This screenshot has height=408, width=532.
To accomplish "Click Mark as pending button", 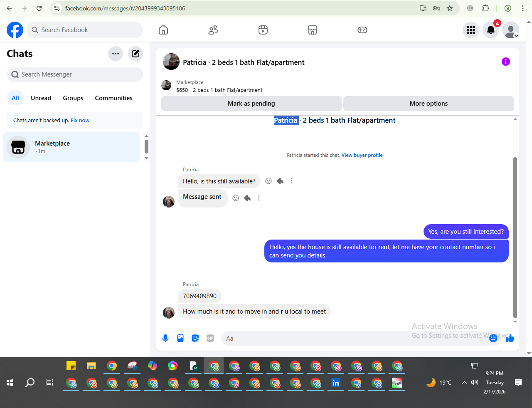I will tap(251, 104).
